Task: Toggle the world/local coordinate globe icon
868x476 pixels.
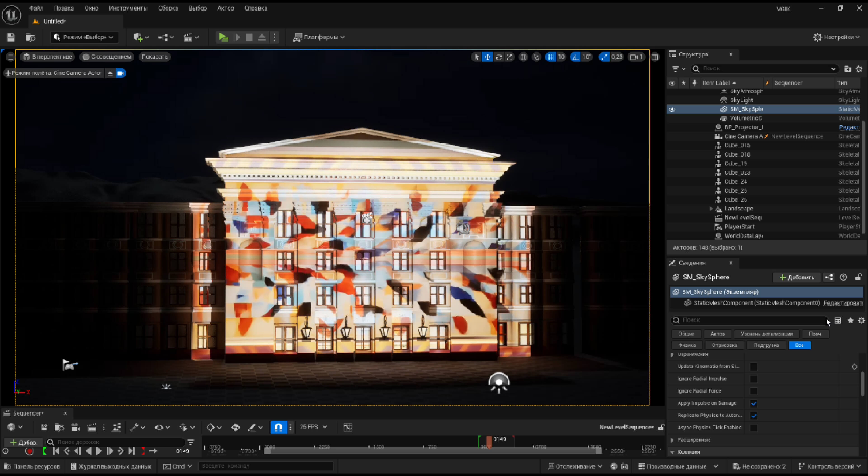Action: 523,57
